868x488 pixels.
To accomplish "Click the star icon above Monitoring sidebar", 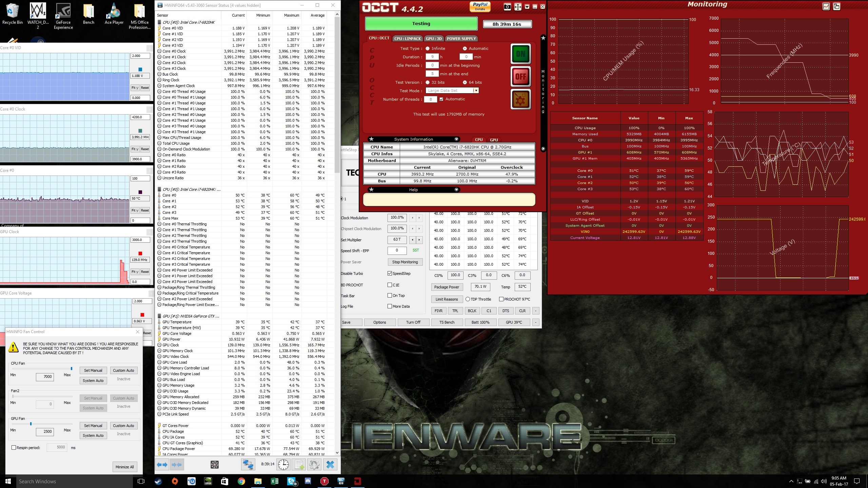I will [543, 38].
